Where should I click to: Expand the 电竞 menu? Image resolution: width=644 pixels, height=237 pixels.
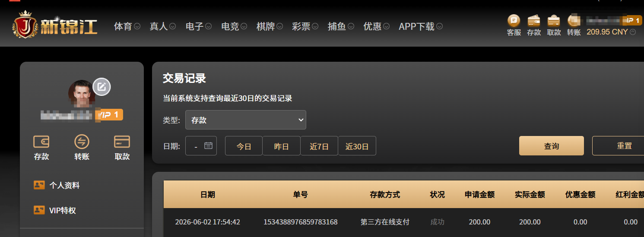tap(234, 26)
